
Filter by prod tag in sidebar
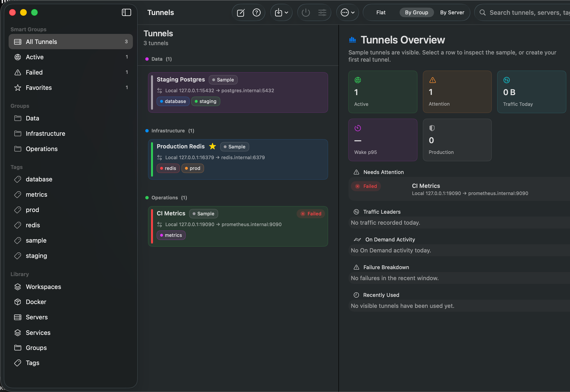(x=71, y=210)
